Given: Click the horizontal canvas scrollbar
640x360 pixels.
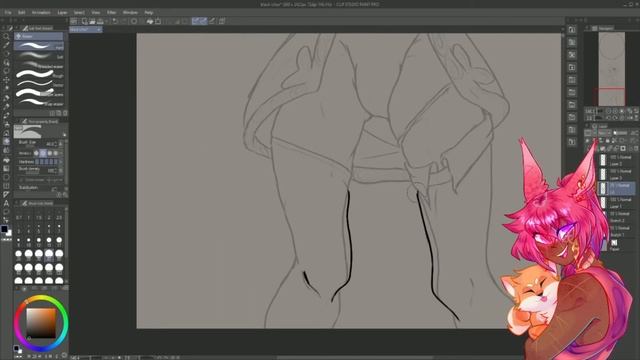Looking at the screenshot, I should point(354,358).
